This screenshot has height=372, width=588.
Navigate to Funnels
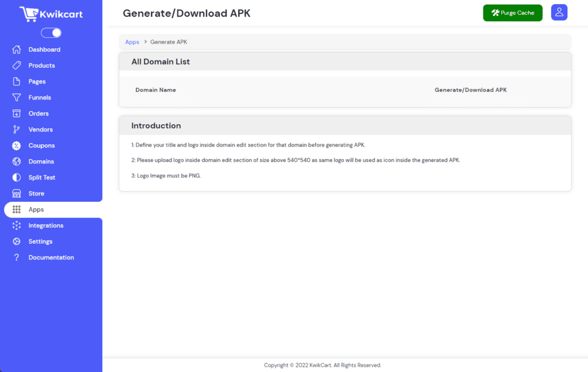coord(40,98)
